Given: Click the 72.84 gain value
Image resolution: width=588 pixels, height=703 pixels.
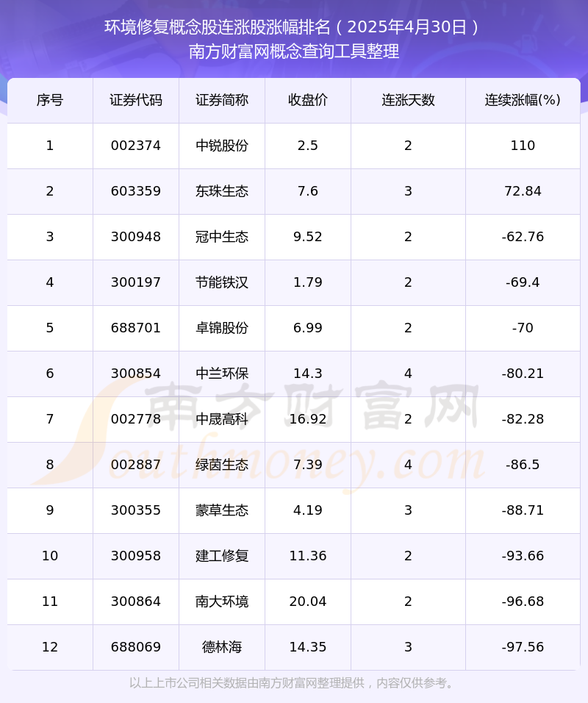Looking at the screenshot, I should pos(523,191).
